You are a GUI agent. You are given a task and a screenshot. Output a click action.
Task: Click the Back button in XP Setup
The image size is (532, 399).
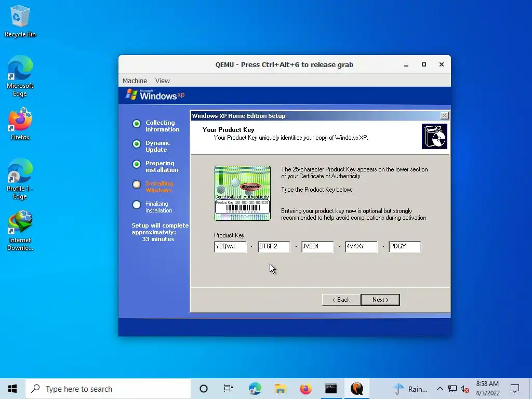coord(341,300)
